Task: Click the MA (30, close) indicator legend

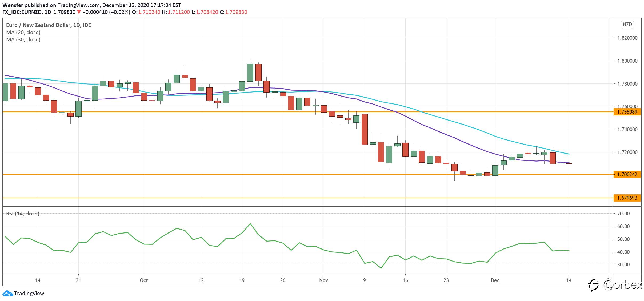Action: pyautogui.click(x=23, y=39)
